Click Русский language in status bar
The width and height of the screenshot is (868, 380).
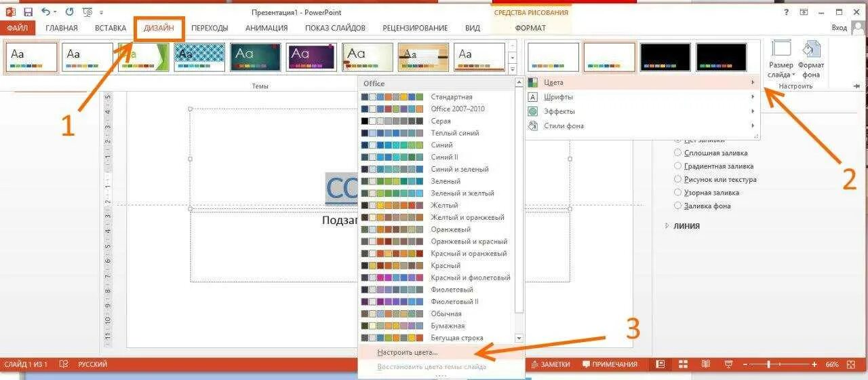click(92, 364)
